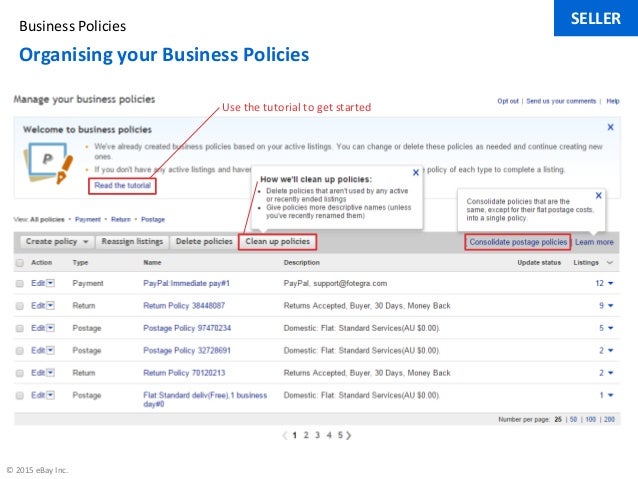Go to page 5 of policies

(340, 435)
